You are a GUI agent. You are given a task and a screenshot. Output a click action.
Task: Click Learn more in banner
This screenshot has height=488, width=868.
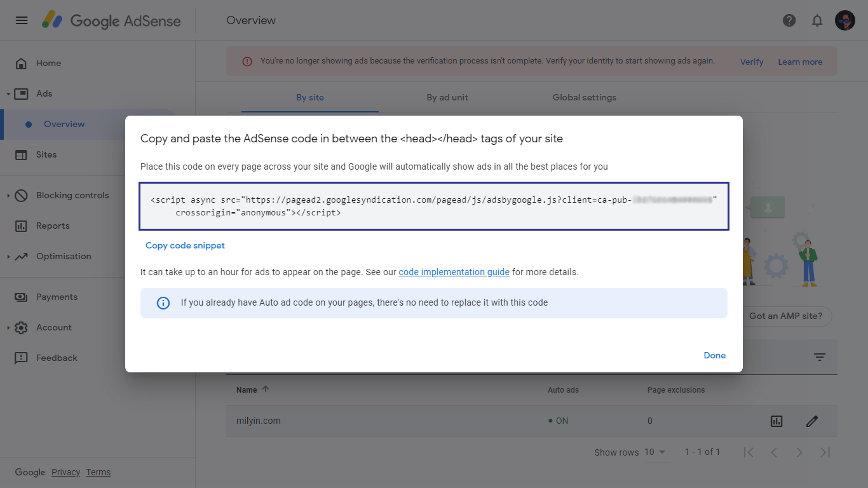(x=800, y=62)
